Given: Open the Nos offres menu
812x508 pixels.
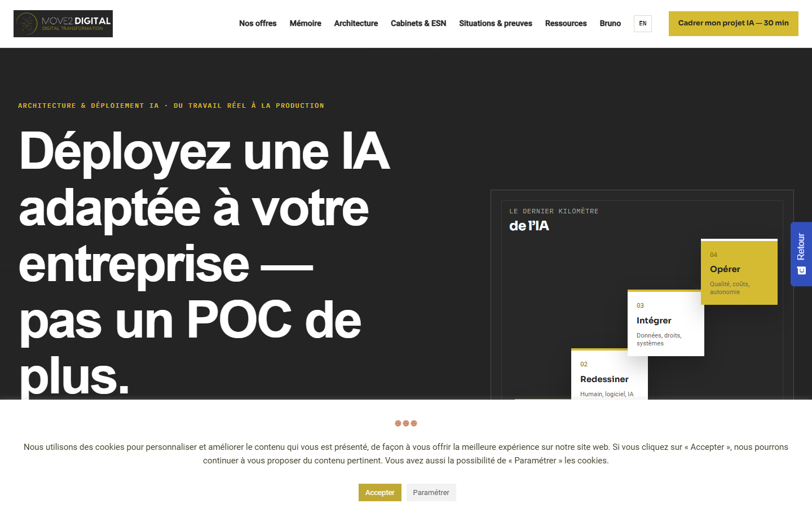Looking at the screenshot, I should [258, 23].
